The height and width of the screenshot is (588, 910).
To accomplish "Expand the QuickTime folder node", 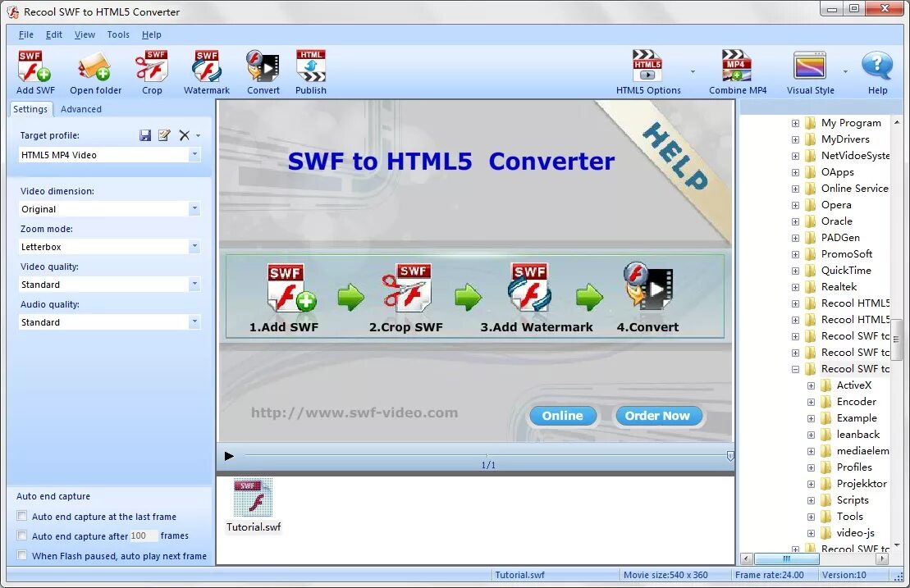I will [795, 271].
